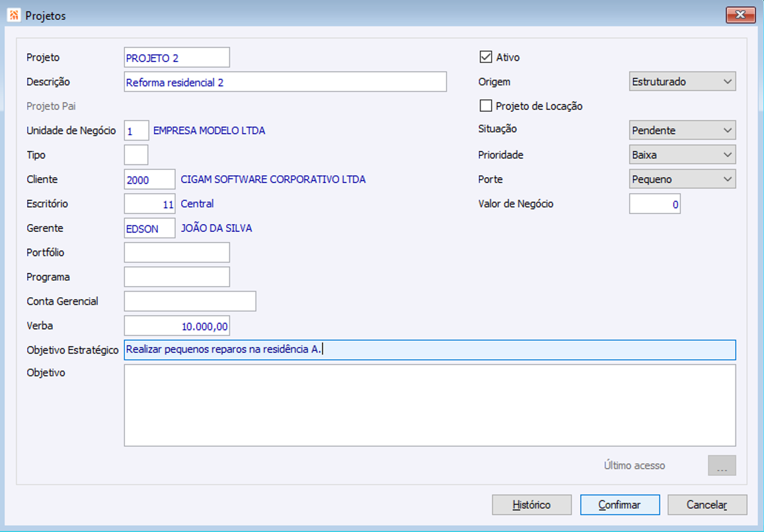
Task: Click the empty Programa field
Action: tap(177, 277)
